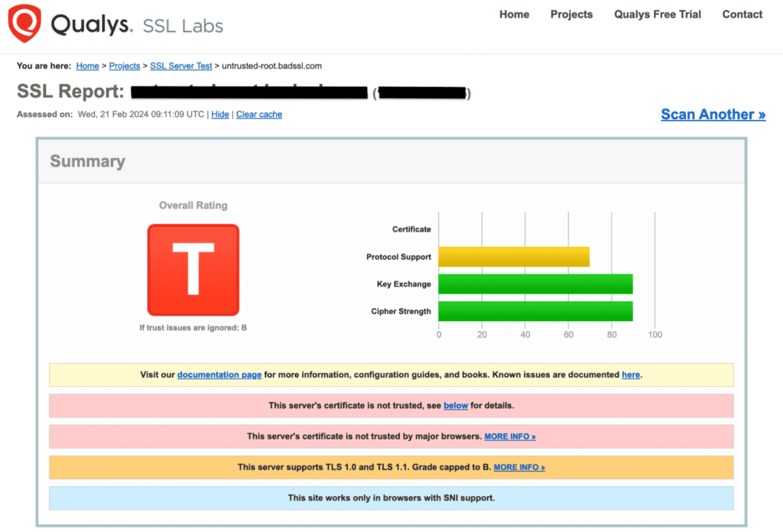Click the Hide link
The height and width of the screenshot is (532, 783).
pyautogui.click(x=219, y=115)
